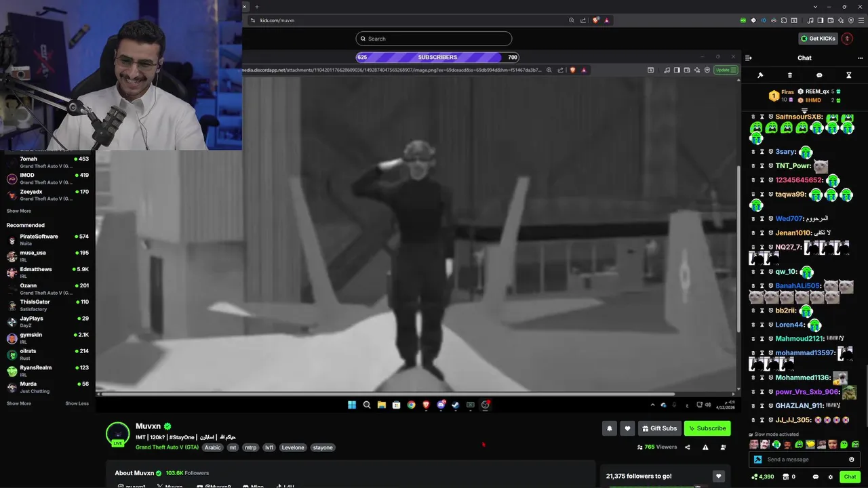
Task: Click the chat bubble icon next to settings gear
Action: 816,477
